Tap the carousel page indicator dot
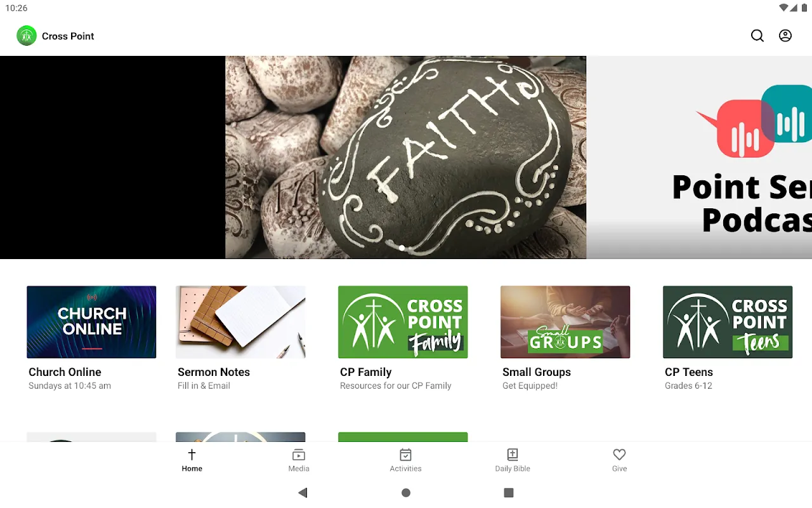The height and width of the screenshot is (508, 812). pos(402,248)
